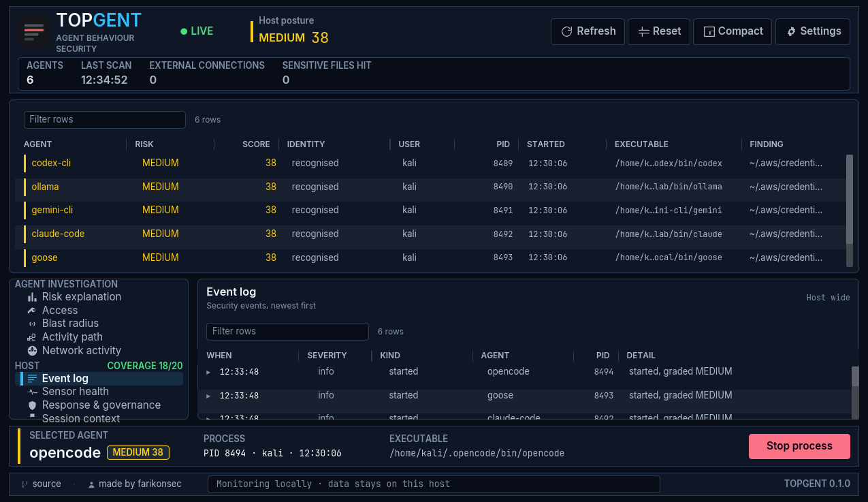Select Event log in sidebar
Viewport: 868px width, 502px height.
[99, 379]
